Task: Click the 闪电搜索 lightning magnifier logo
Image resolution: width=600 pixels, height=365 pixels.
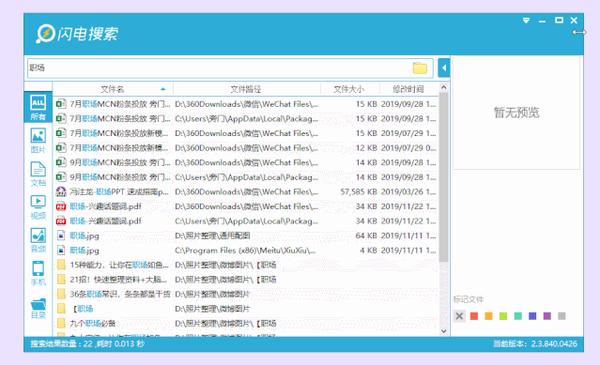Action: 46,34
